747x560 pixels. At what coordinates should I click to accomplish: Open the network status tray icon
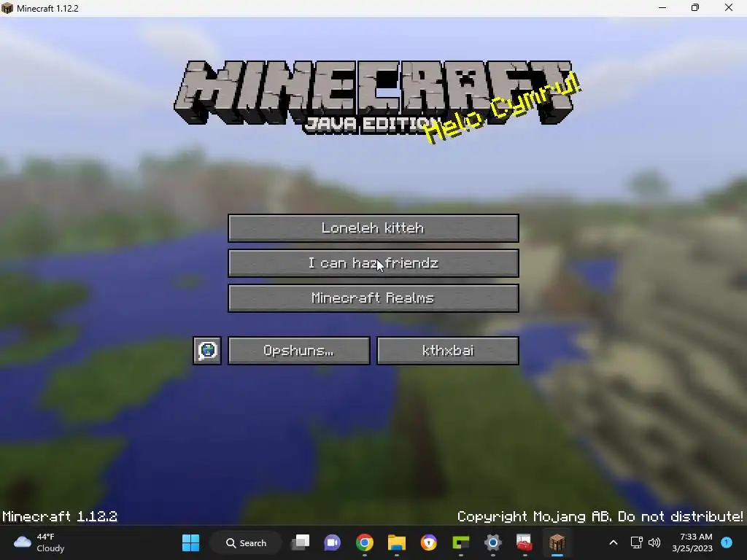pos(636,542)
